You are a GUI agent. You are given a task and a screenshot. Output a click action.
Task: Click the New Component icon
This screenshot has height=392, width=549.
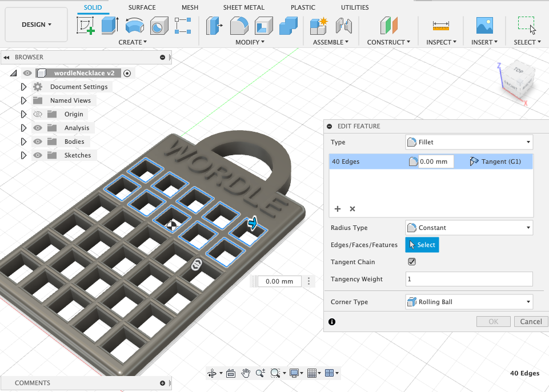(319, 26)
